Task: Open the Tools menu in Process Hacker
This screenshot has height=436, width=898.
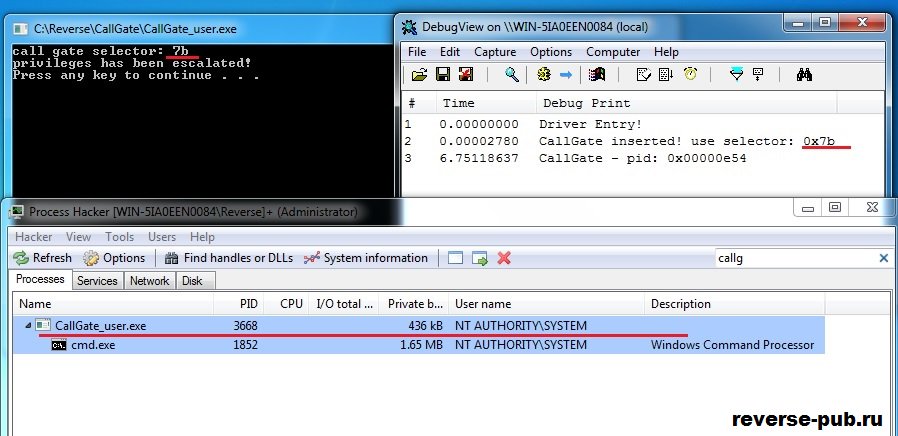Action: 119,237
